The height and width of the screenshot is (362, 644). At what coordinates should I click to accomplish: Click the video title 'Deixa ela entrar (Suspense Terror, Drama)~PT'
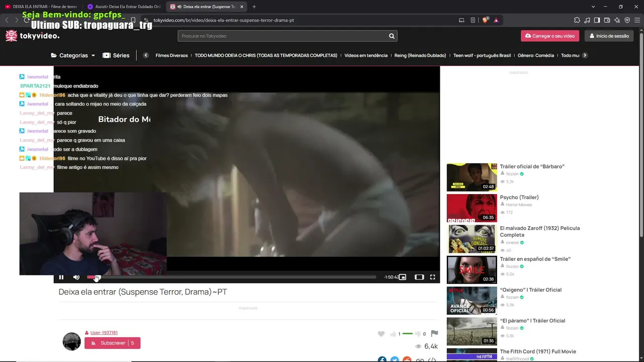143,292
